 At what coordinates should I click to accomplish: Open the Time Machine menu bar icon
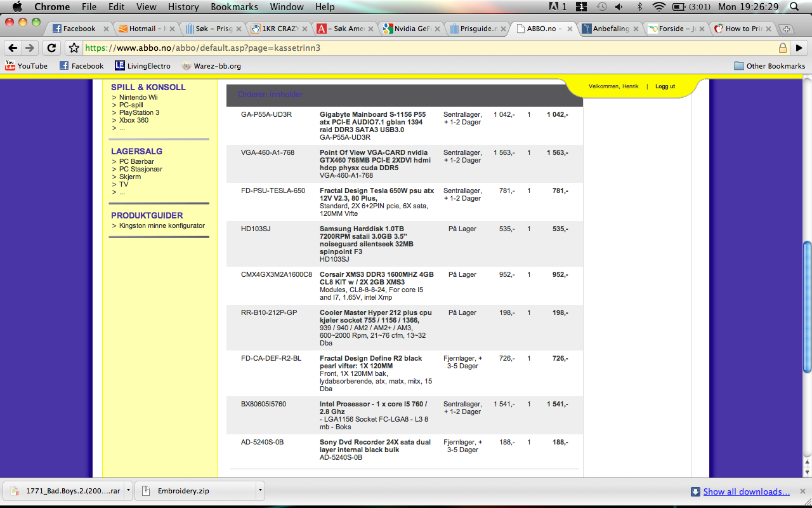[601, 7]
